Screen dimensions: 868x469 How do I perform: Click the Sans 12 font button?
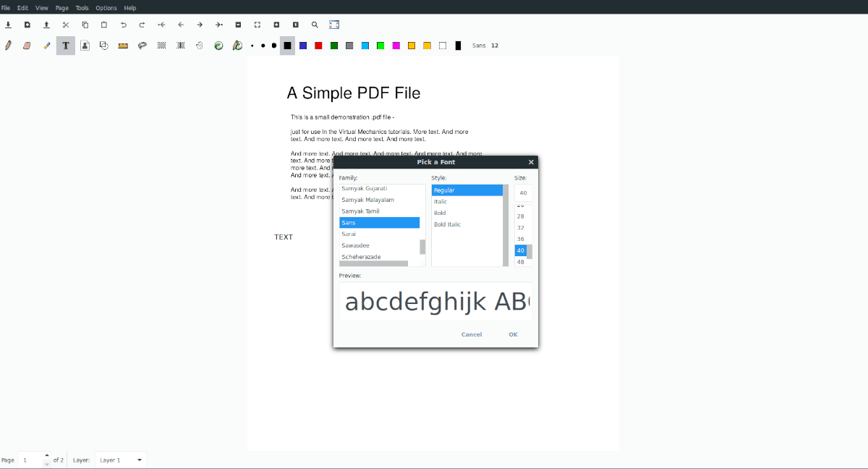pos(485,46)
